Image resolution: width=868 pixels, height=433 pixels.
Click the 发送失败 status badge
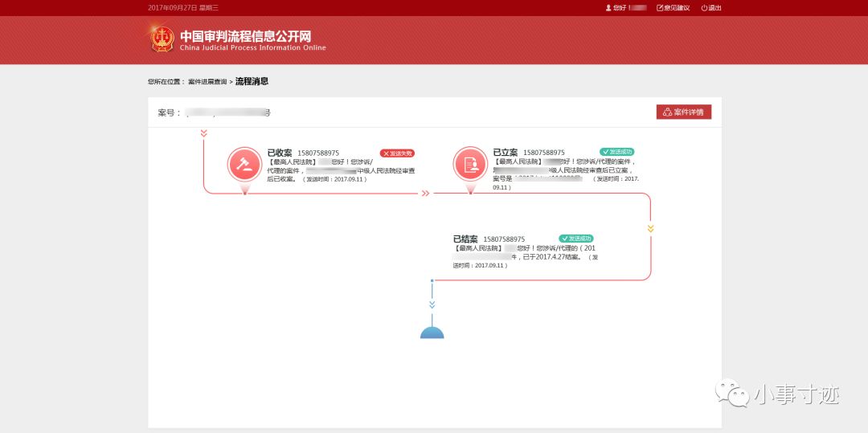pos(397,153)
